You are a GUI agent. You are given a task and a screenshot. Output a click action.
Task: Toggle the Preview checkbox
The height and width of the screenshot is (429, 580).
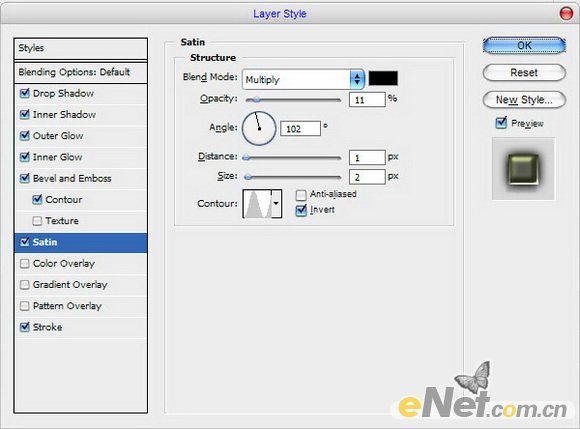501,122
